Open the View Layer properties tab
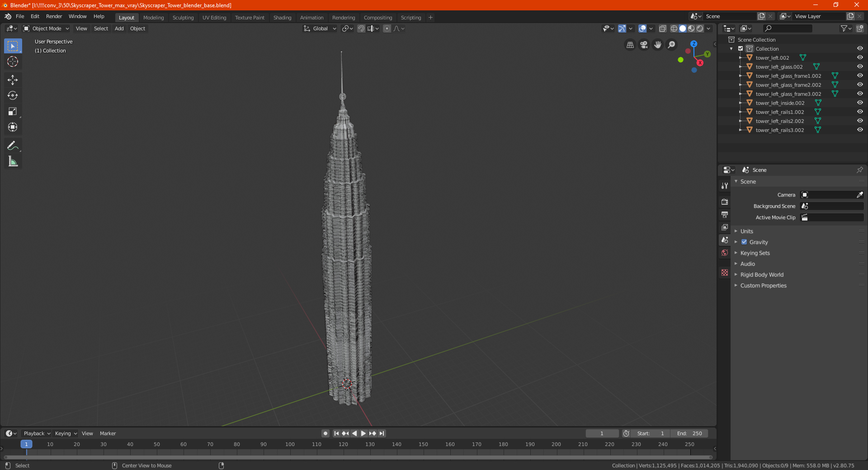 725,227
